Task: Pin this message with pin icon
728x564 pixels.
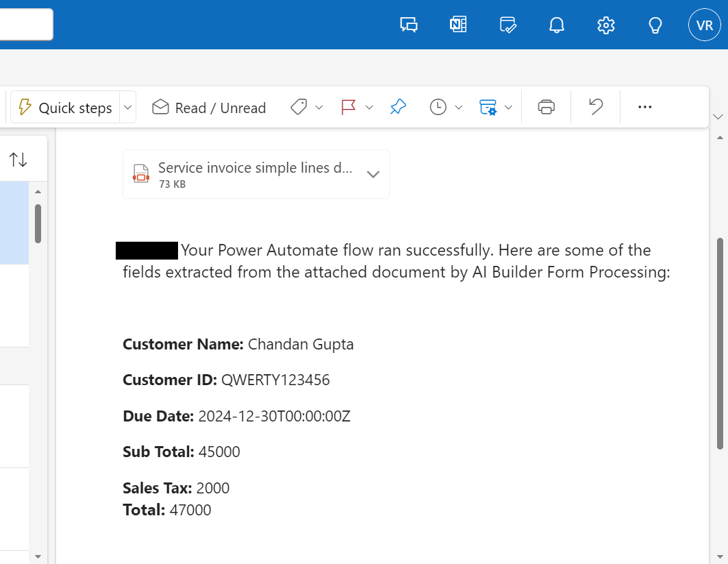Action: 398,107
